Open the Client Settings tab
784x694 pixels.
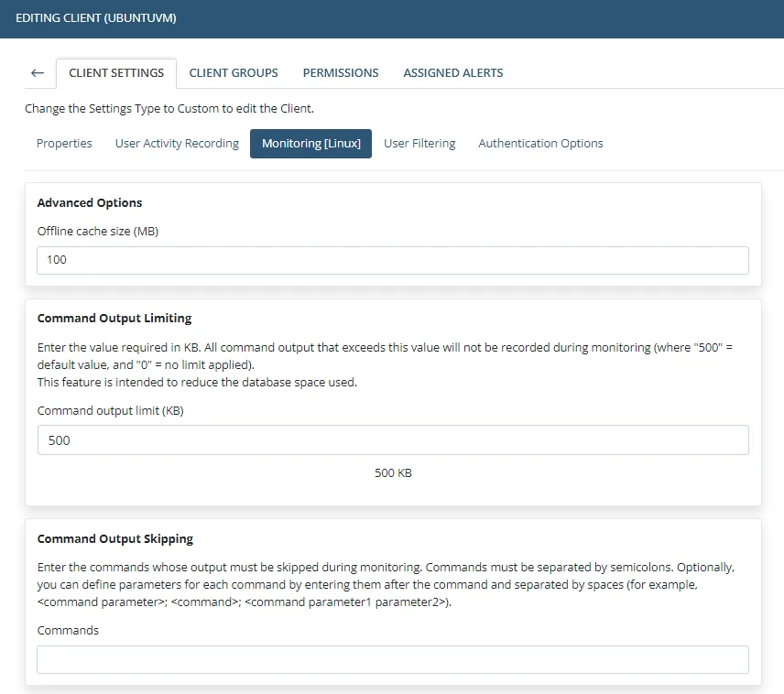pyautogui.click(x=116, y=73)
